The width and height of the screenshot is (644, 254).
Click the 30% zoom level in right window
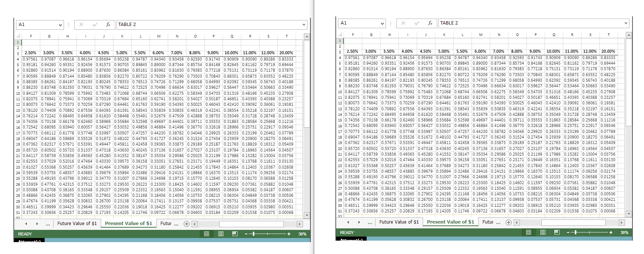[x=624, y=232]
